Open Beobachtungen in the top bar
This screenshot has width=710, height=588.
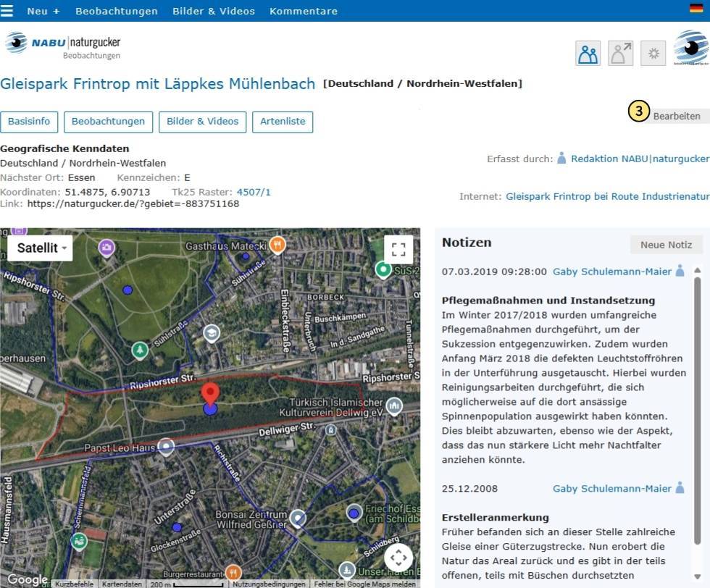(x=117, y=11)
